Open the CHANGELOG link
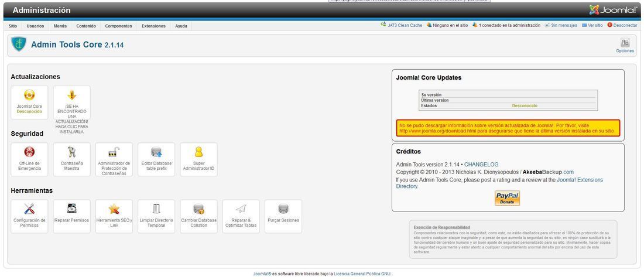644x280 pixels. 481,165
